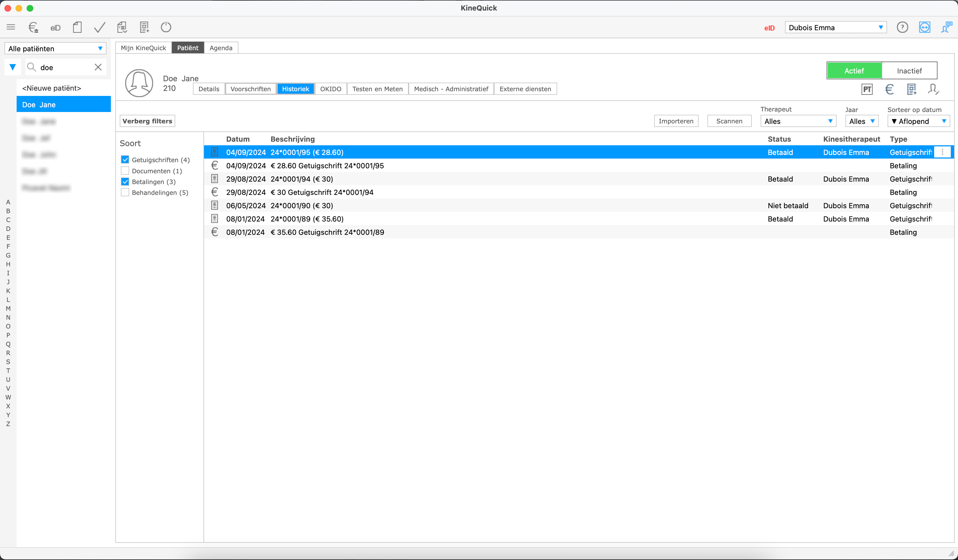Open the Dubois Emma user dropdown
The width and height of the screenshot is (958, 560).
[x=835, y=27]
